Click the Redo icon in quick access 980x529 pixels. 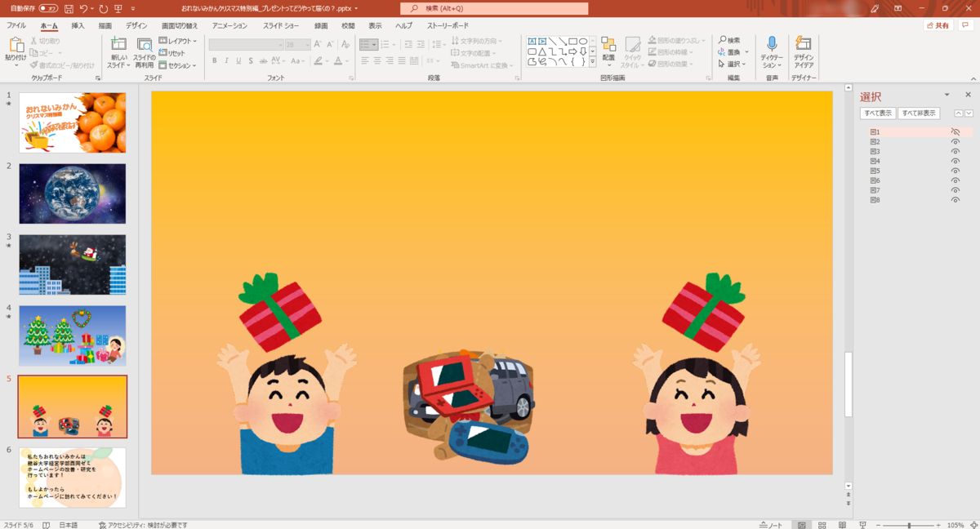click(103, 8)
